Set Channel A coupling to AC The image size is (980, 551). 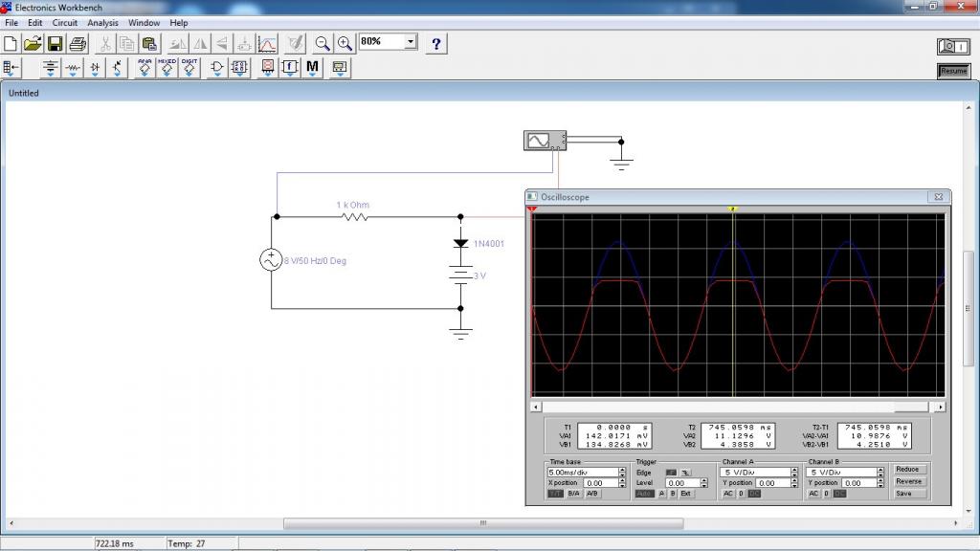click(727, 494)
